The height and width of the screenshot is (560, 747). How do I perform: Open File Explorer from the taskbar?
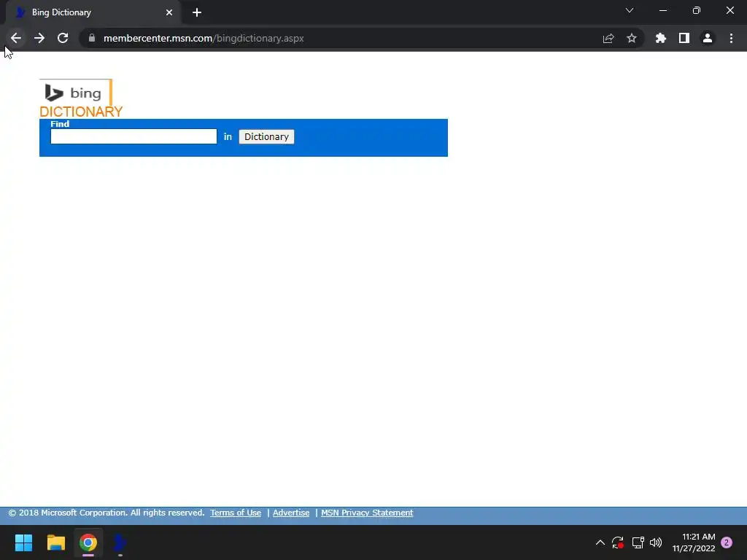[x=55, y=542]
